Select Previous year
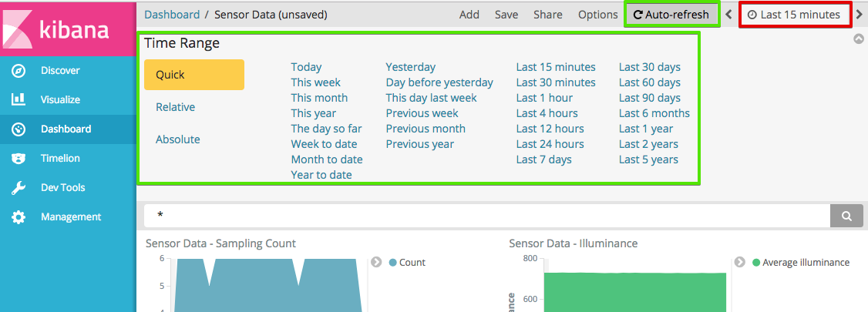868x312 pixels. 419,144
